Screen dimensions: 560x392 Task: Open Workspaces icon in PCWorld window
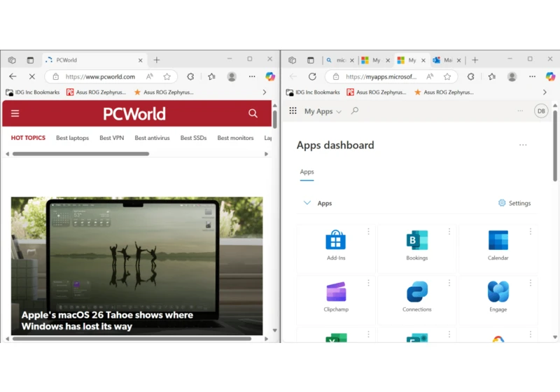coord(12,60)
